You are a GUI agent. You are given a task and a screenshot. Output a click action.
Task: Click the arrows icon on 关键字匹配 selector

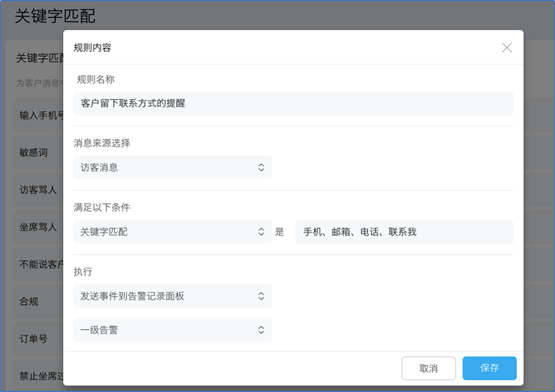click(x=261, y=232)
